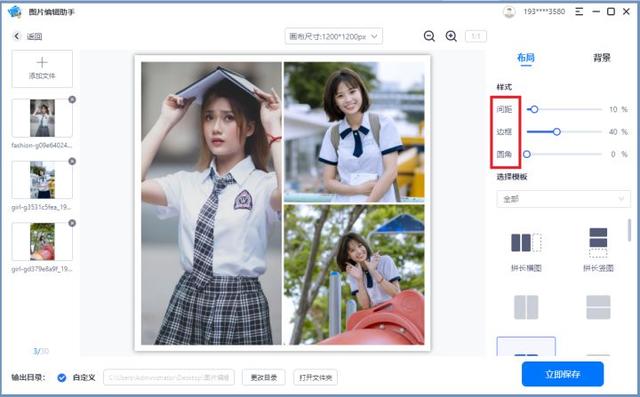Click the output directory path field
This screenshot has height=397, width=640.
(x=169, y=377)
